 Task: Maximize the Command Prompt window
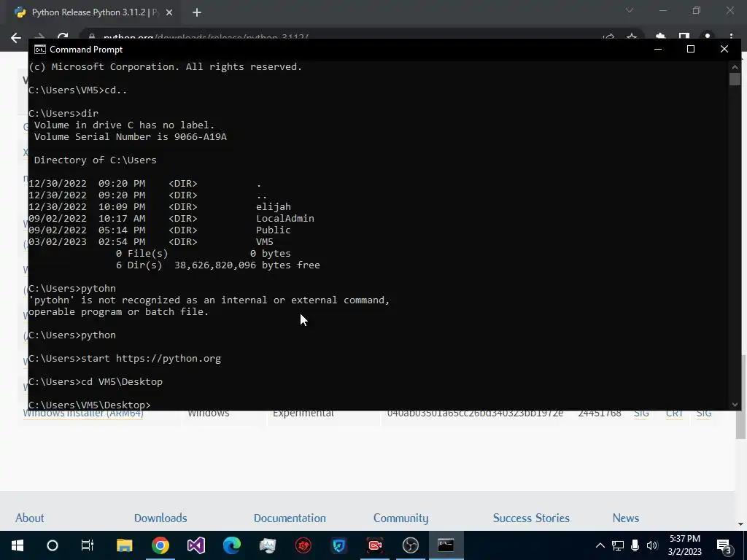pyautogui.click(x=691, y=49)
